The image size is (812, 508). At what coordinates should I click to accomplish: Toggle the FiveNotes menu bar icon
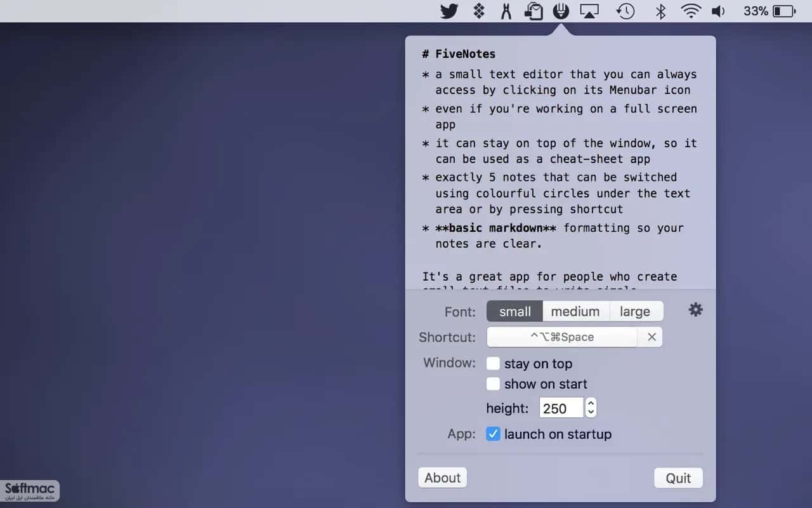tap(560, 11)
